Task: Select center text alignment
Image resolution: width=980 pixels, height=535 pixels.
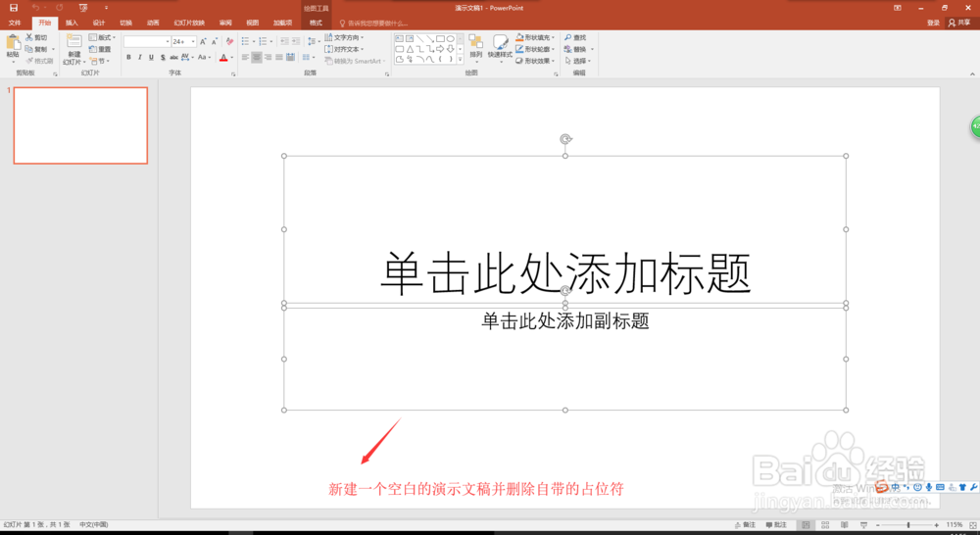Action: [x=256, y=58]
